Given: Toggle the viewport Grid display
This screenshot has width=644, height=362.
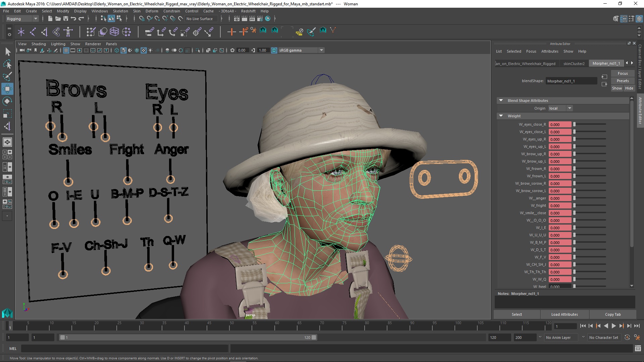Looking at the screenshot, I should click(66, 50).
